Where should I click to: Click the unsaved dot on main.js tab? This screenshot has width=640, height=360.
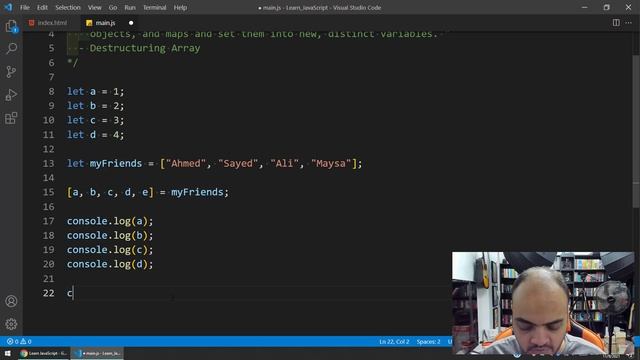tap(131, 23)
